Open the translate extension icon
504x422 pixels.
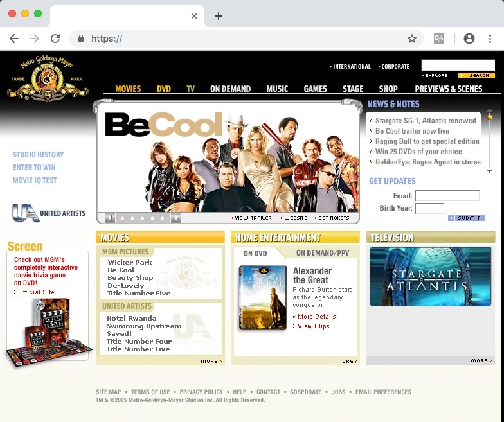pyautogui.click(x=438, y=39)
